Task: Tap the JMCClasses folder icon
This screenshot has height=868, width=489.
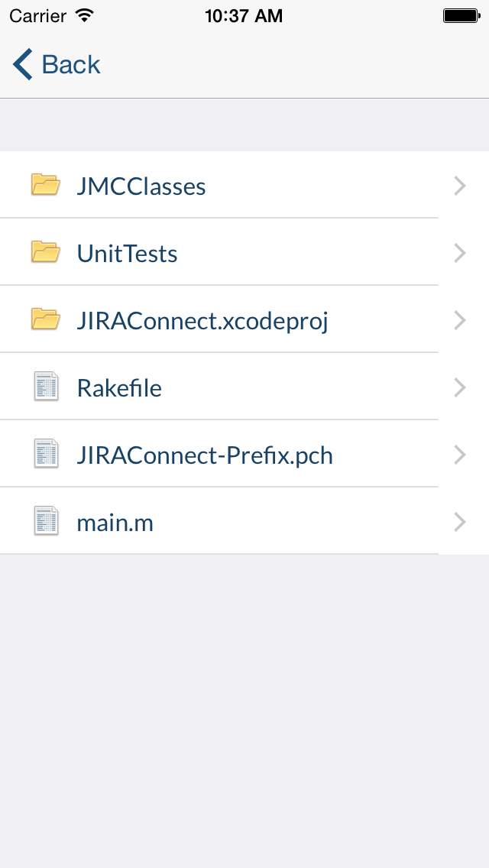Action: click(45, 185)
